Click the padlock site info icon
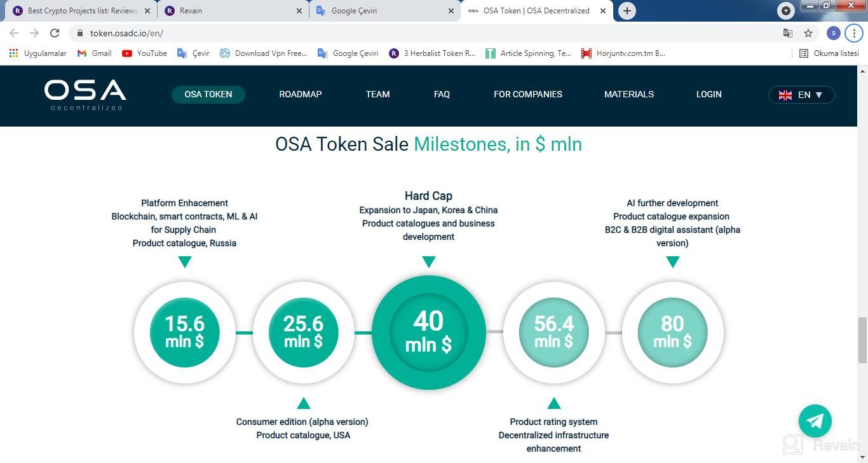Screen dimensions: 868x463 [x=79, y=33]
